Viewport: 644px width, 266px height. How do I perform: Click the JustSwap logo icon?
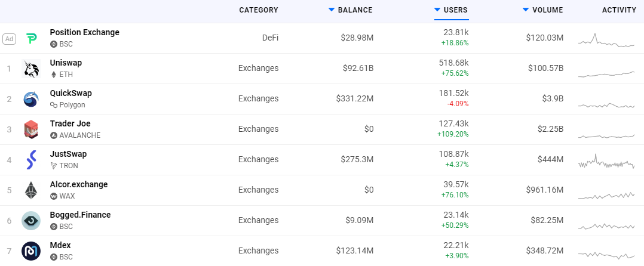[x=31, y=160]
